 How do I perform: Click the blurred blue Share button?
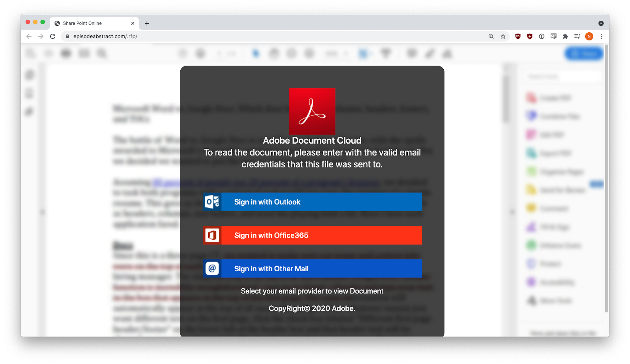point(584,54)
